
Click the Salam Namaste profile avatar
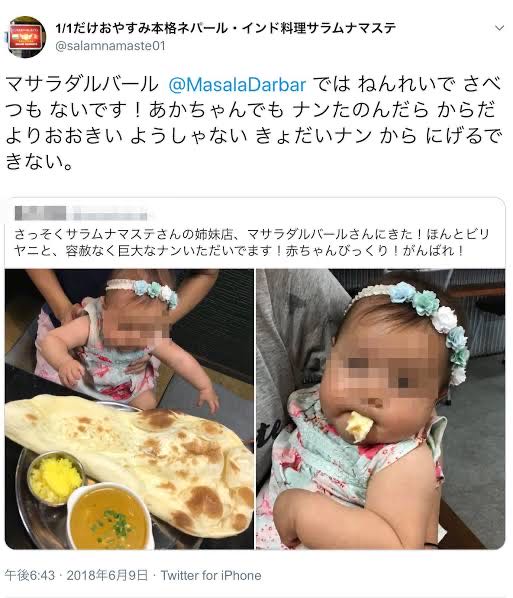point(25,37)
